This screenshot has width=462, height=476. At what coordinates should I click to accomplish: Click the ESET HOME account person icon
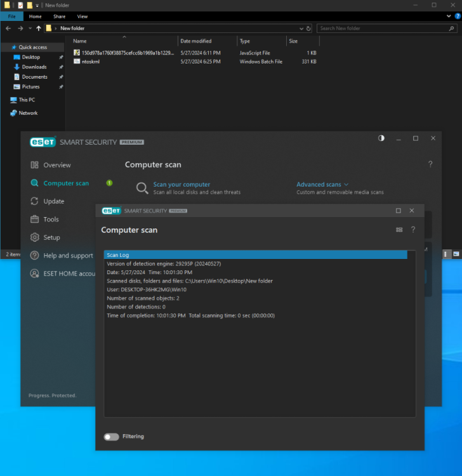tap(35, 274)
